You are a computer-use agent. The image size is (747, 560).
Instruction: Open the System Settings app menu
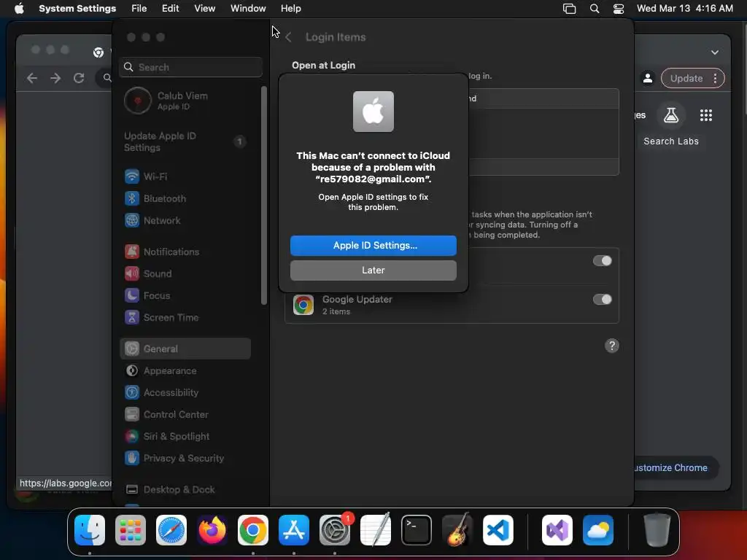click(x=77, y=9)
